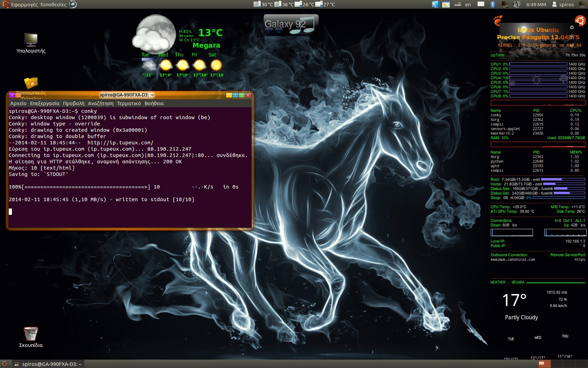Click the volume speaker icon
588x368 pixels.
[517, 4]
